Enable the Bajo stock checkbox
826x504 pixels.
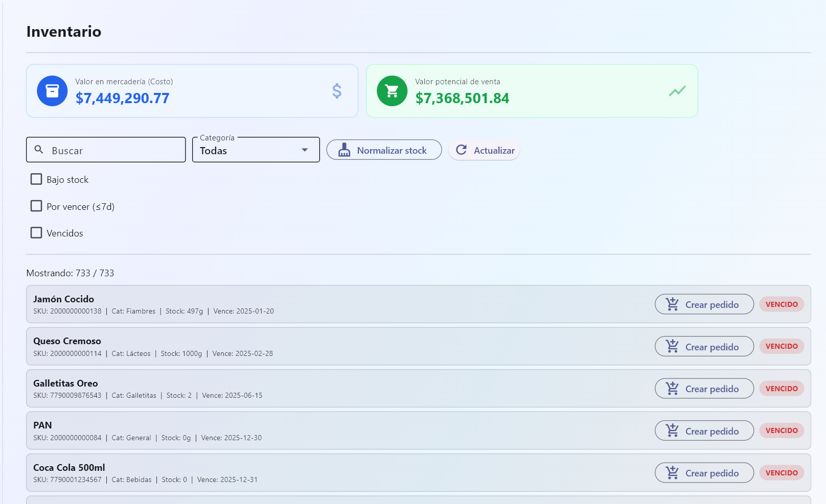[x=36, y=179]
